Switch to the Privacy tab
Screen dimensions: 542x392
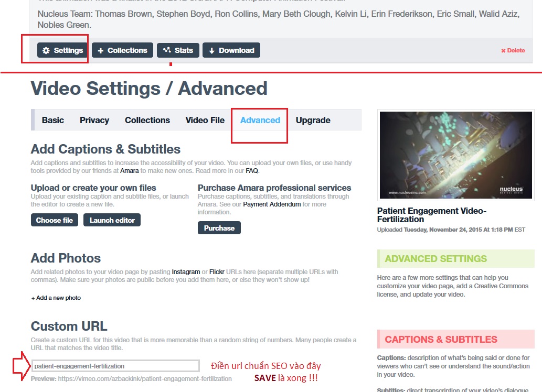point(94,120)
